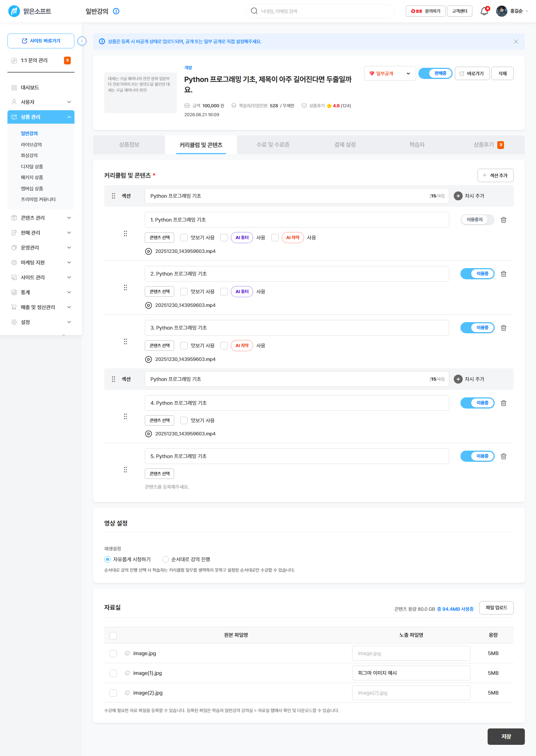536x756 pixels.
Task: Click 저장 save button
Action: point(506,737)
